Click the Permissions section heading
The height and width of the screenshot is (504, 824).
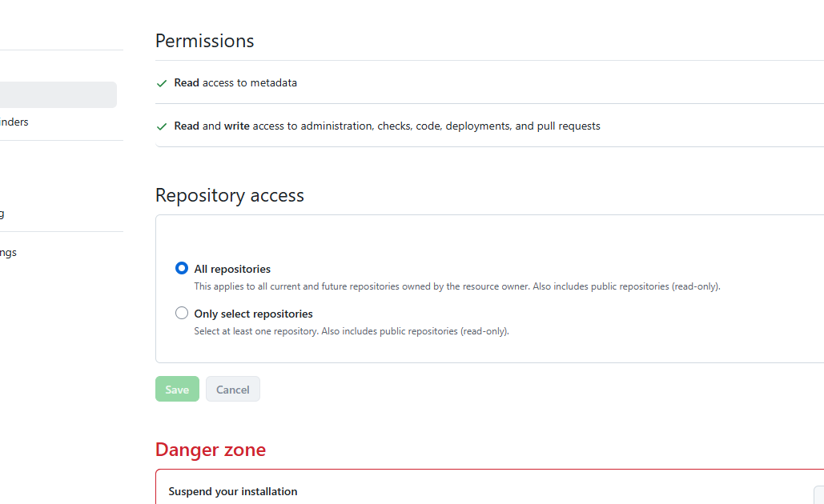tap(204, 41)
